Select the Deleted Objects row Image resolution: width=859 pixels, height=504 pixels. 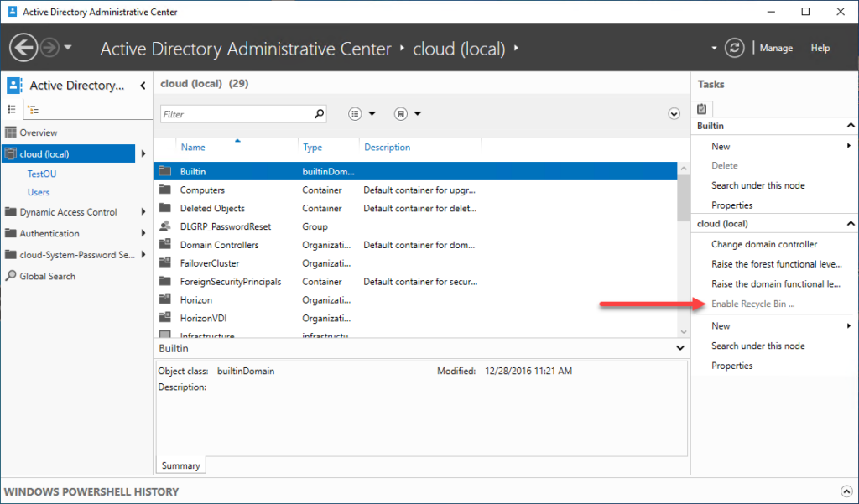tap(415, 208)
